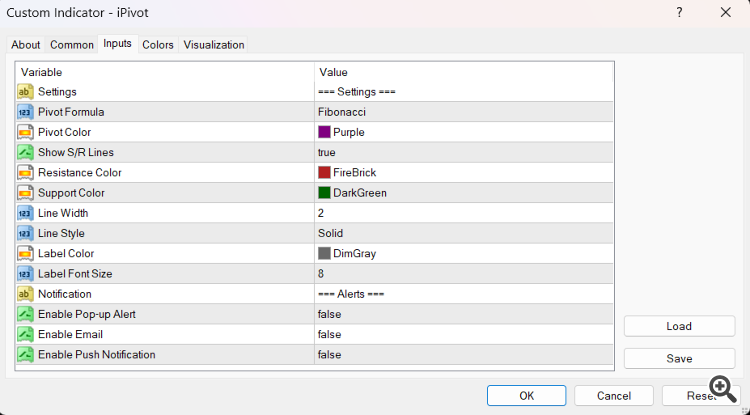The width and height of the screenshot is (750, 415).
Task: Click the Notification string type icon
Action: (26, 294)
